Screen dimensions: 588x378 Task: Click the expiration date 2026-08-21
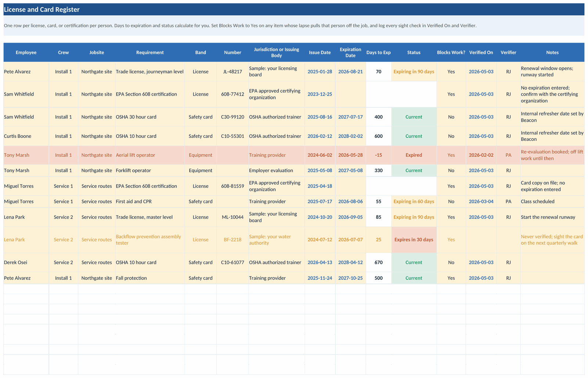click(x=351, y=72)
